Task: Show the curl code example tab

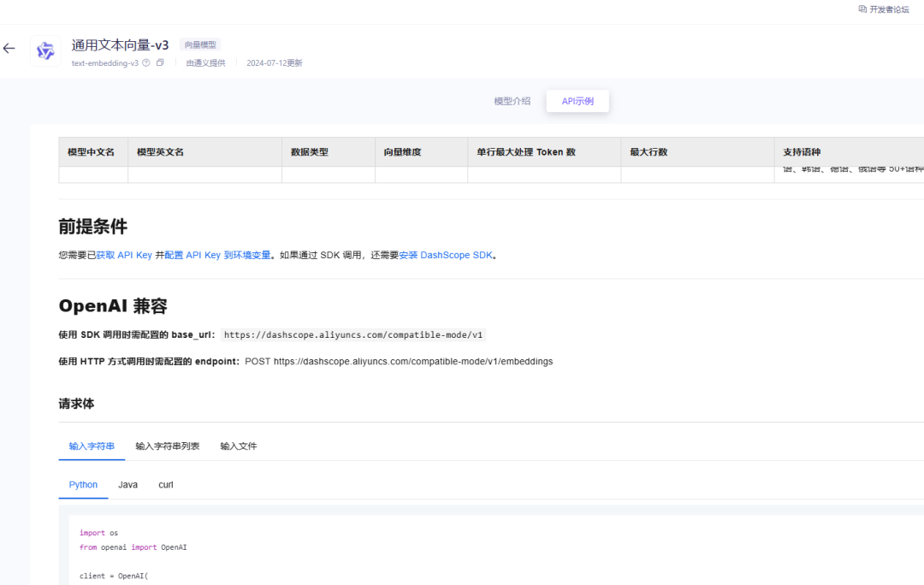Action: click(166, 485)
